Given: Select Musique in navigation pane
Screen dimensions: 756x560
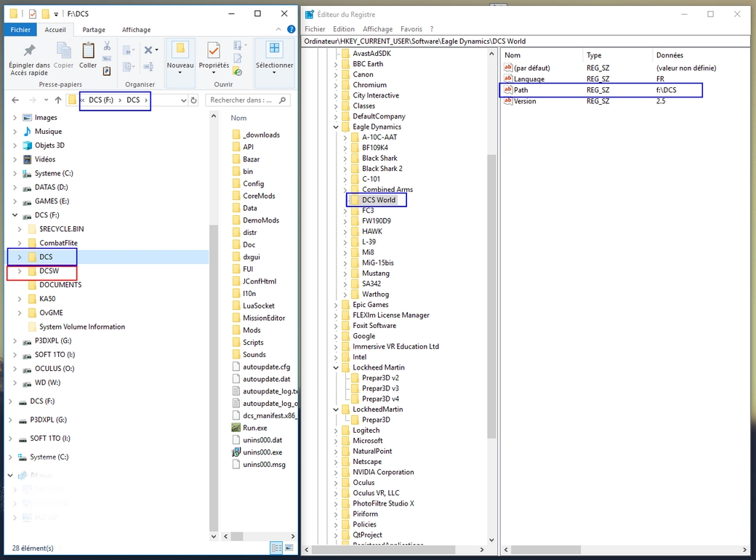Looking at the screenshot, I should pyautogui.click(x=48, y=131).
